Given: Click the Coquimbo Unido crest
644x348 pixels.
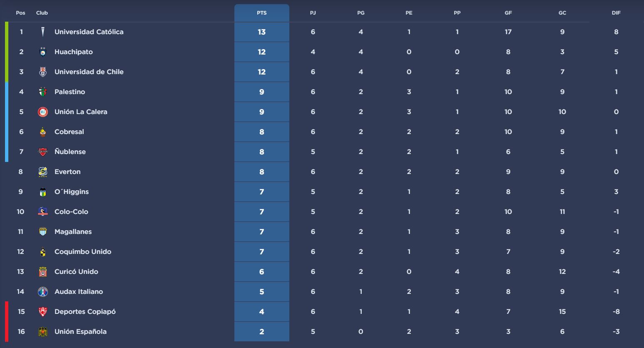Looking at the screenshot, I should [x=43, y=252].
